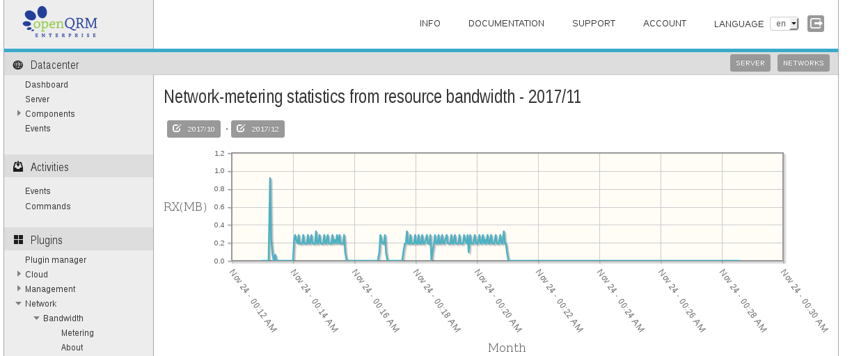Open the DOCUMENTATION menu item
This screenshot has height=356, width=868.
(506, 24)
